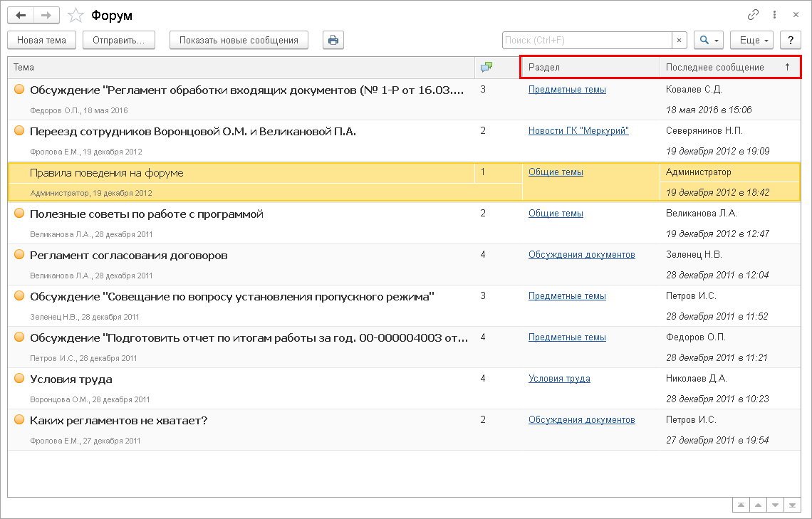The width and height of the screenshot is (812, 519).
Task: Click orange marker of Полезные советы topic
Action: (19, 213)
